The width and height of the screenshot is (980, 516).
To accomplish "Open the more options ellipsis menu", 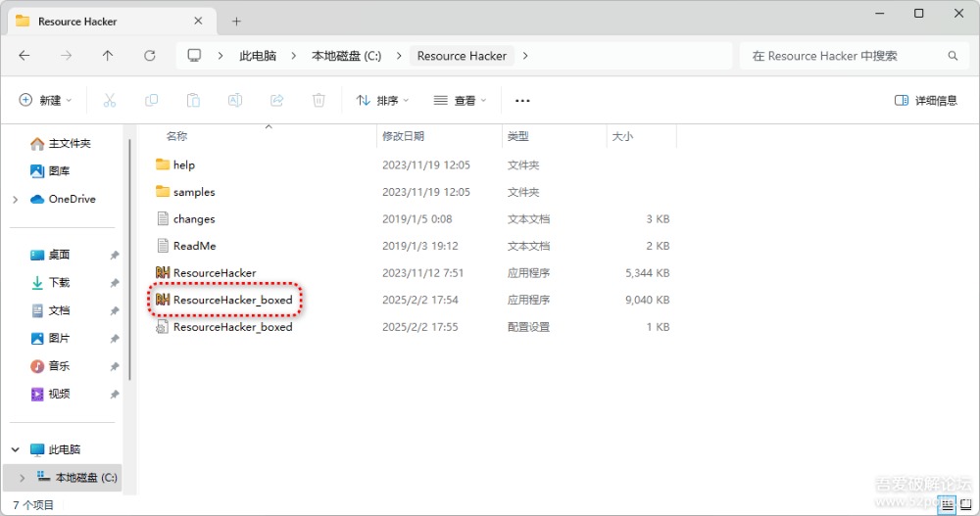I will pos(522,100).
